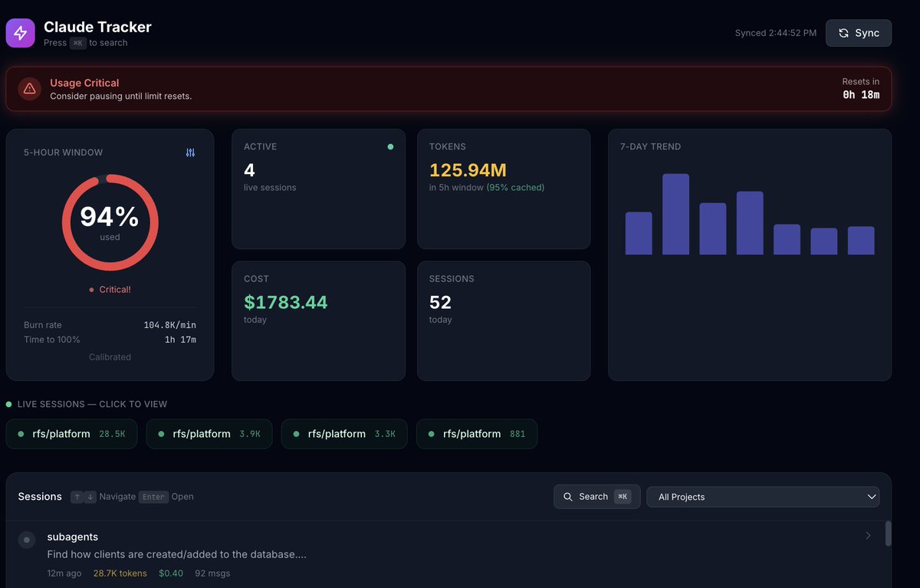The image size is (920, 588).
Task: Click the Synced 2:44:52 PM timestamp
Action: [x=776, y=33]
